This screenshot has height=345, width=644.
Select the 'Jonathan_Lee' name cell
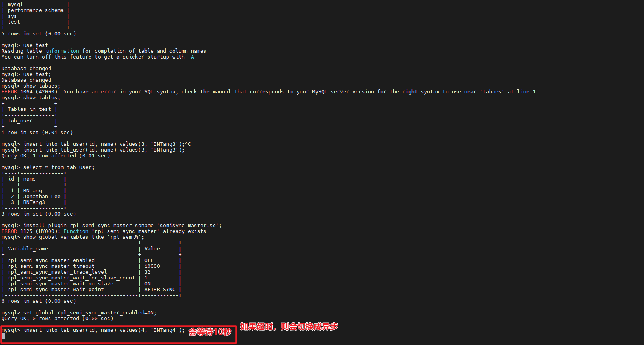click(42, 197)
